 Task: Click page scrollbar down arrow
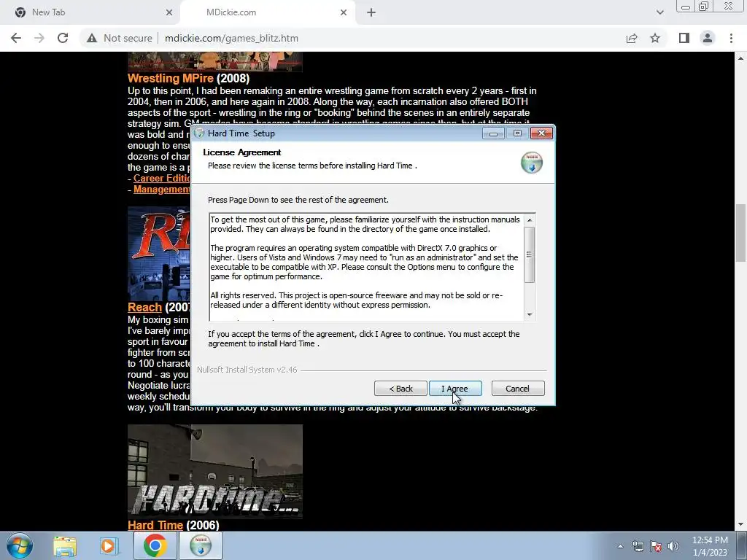click(740, 524)
